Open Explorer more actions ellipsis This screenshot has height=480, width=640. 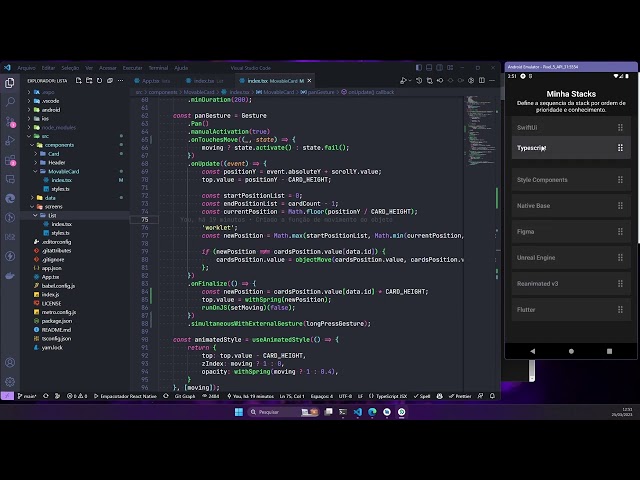tap(120, 81)
